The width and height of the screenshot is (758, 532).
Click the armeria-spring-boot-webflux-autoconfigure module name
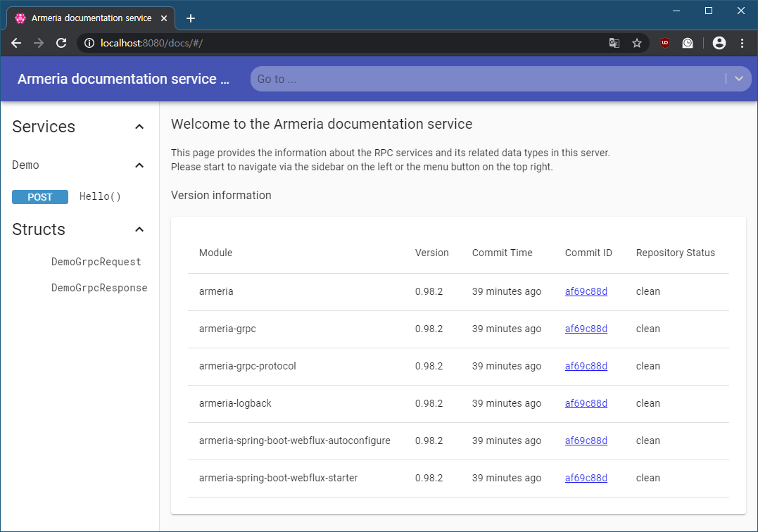tap(295, 441)
